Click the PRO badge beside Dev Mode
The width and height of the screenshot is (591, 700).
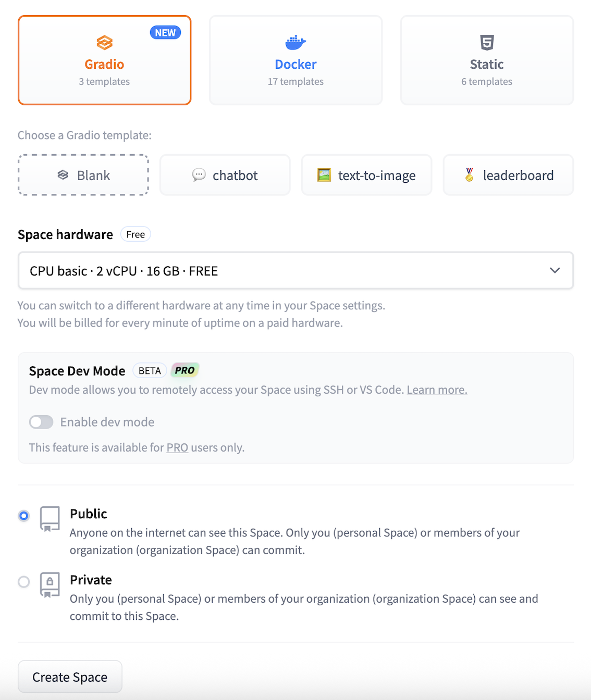[x=184, y=370]
